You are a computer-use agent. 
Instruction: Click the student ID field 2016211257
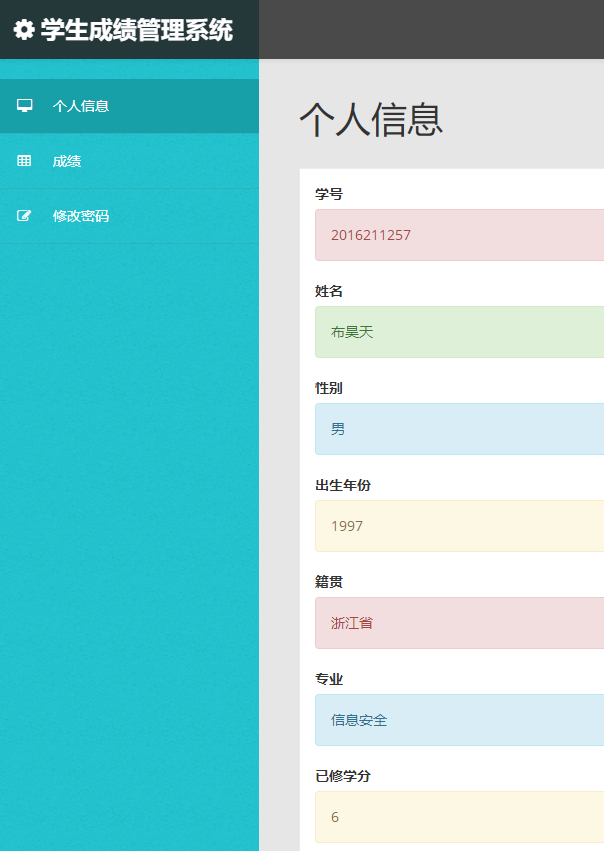pyautogui.click(x=459, y=235)
